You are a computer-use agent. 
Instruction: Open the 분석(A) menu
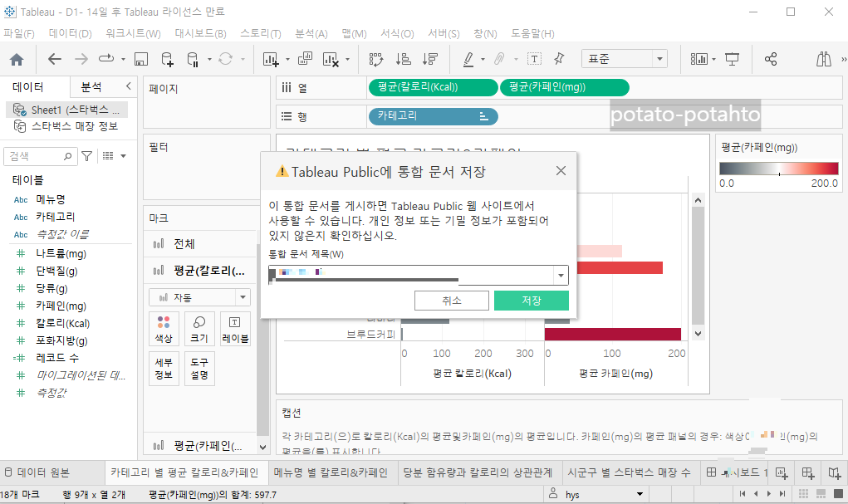[311, 33]
